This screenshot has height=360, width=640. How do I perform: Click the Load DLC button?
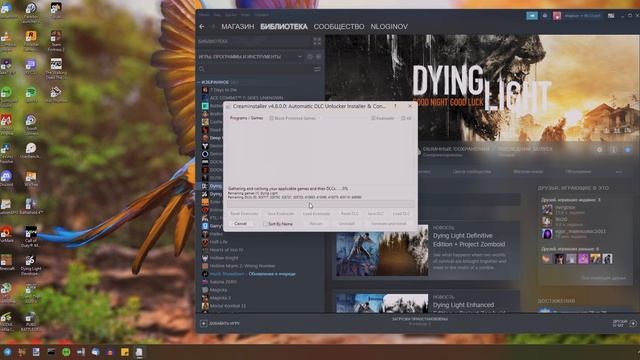coord(401,214)
